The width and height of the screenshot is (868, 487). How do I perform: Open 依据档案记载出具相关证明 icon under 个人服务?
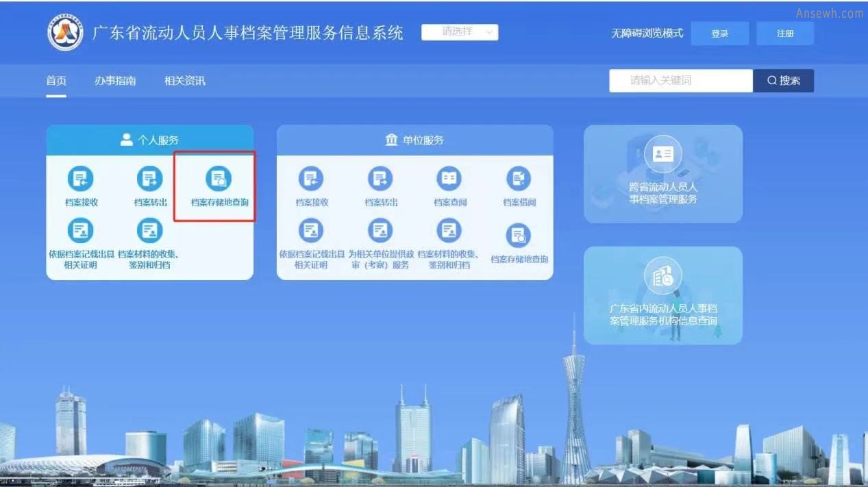tap(81, 231)
